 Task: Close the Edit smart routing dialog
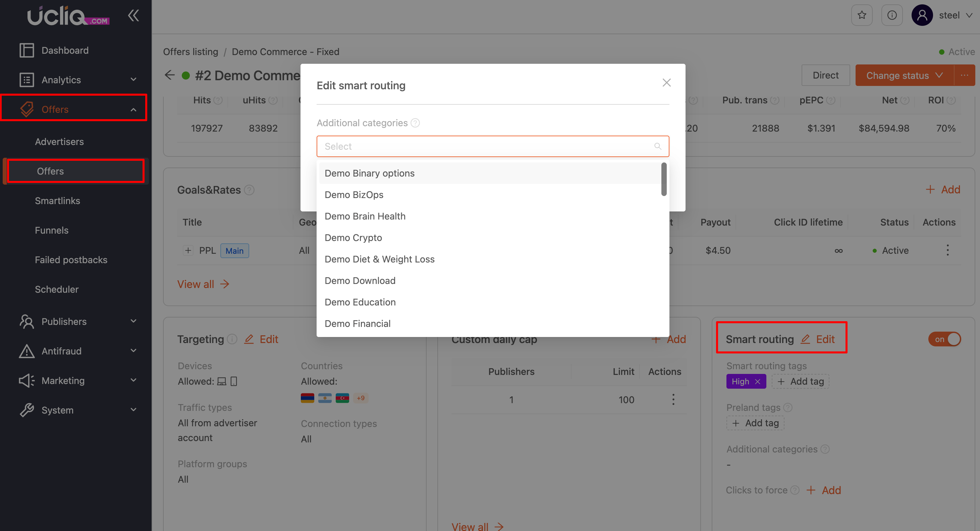666,83
